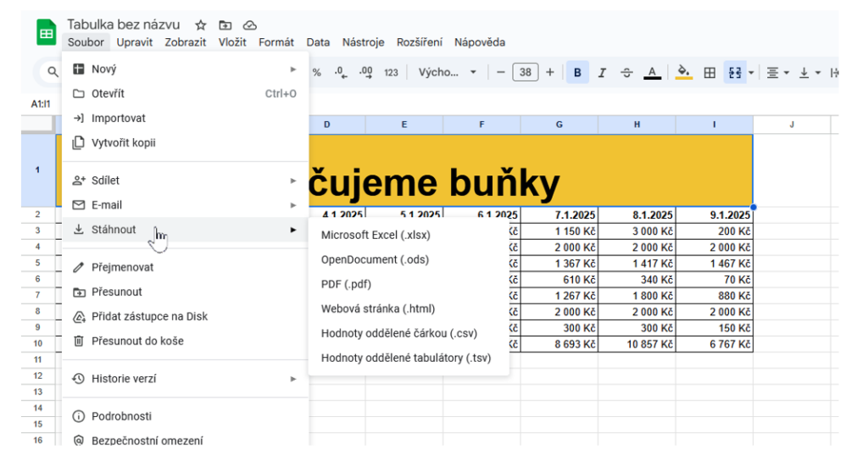Screen dimensions: 868x456
Task: Click the move to folder icon beside title
Action: point(225,25)
